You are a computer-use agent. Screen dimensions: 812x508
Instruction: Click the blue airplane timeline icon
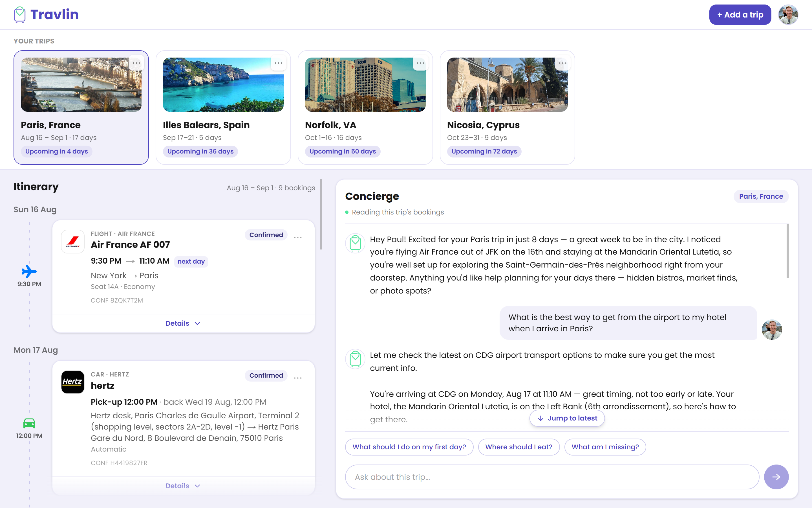click(29, 271)
